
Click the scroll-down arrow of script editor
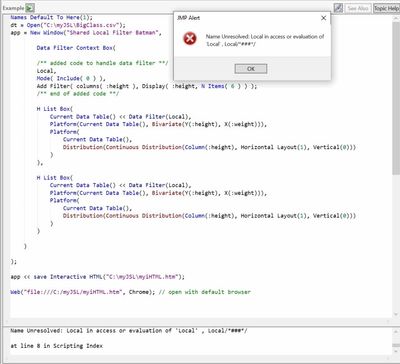point(396,314)
